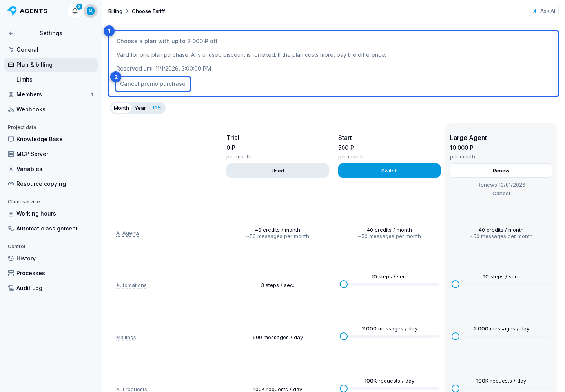Click the Knowledge Base book icon
Viewport: 565px width, 392px height.
pos(11,139)
